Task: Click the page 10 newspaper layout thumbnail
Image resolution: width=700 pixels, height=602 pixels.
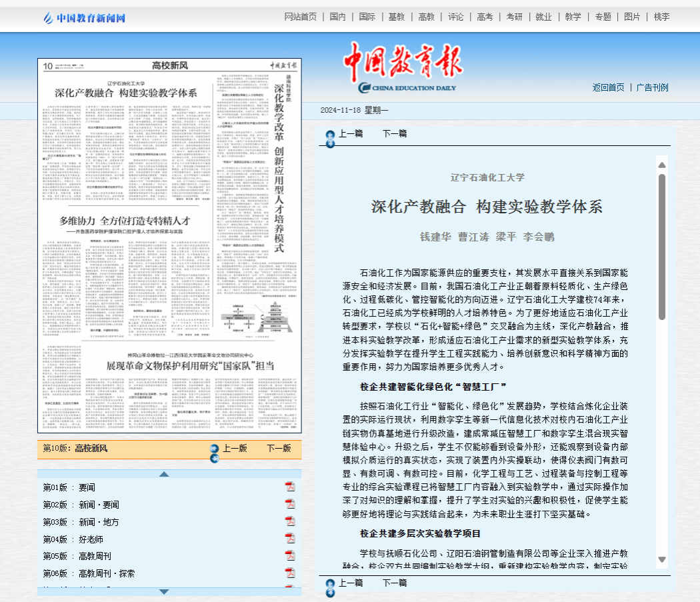Action: coord(169,245)
